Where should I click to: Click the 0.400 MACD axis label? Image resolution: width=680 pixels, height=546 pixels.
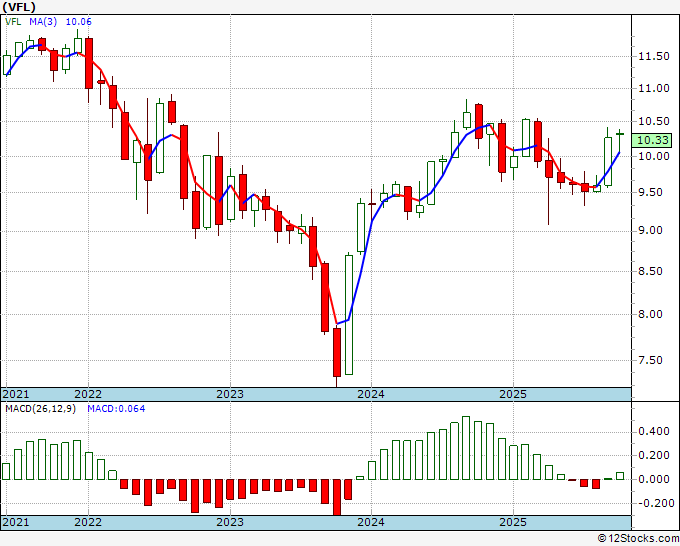654,432
